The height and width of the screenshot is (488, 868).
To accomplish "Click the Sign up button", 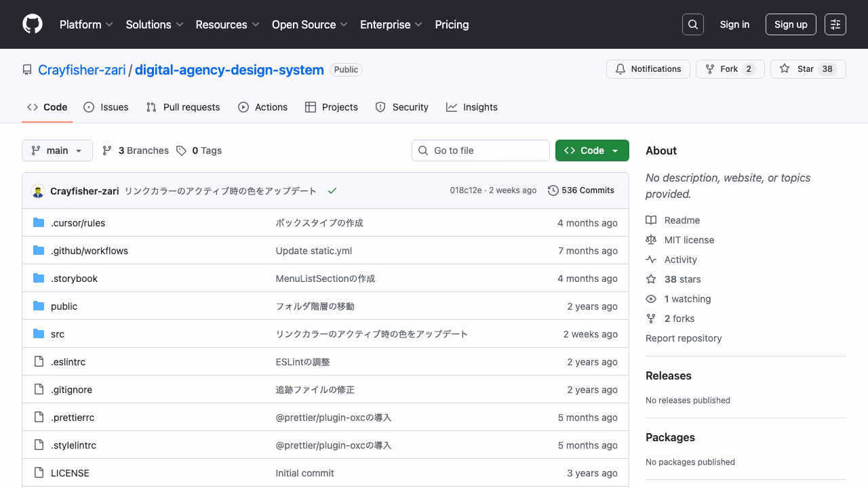I will (x=791, y=24).
